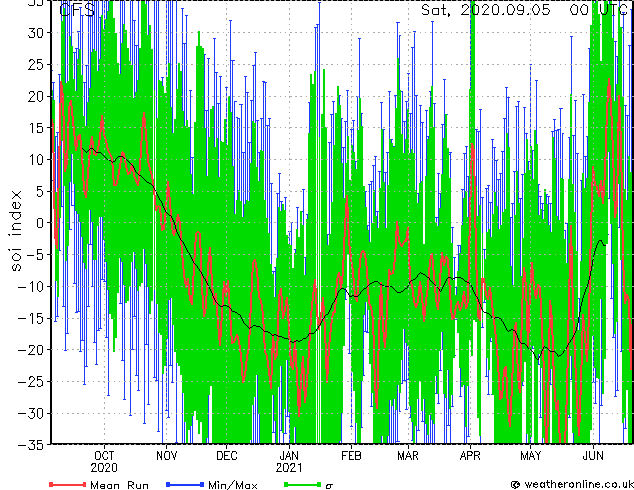Select the Min/Max legend label
Viewport: 634px width, 490px height.
pyautogui.click(x=233, y=484)
